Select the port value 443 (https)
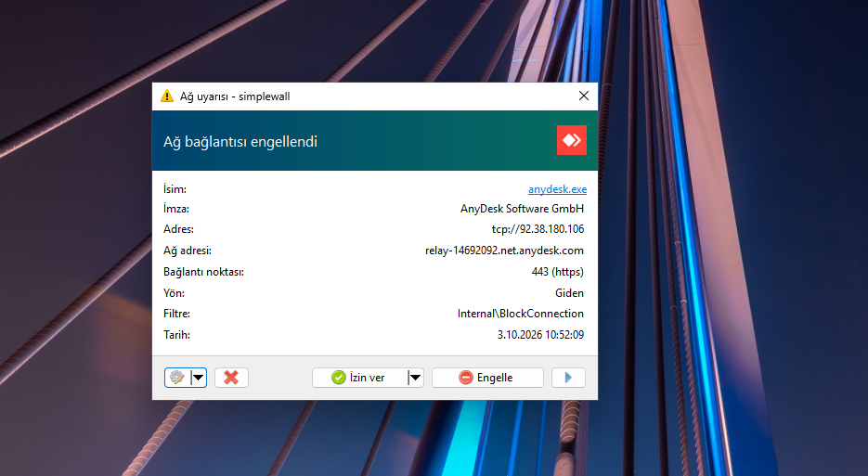This screenshot has width=868, height=476. coord(557,272)
